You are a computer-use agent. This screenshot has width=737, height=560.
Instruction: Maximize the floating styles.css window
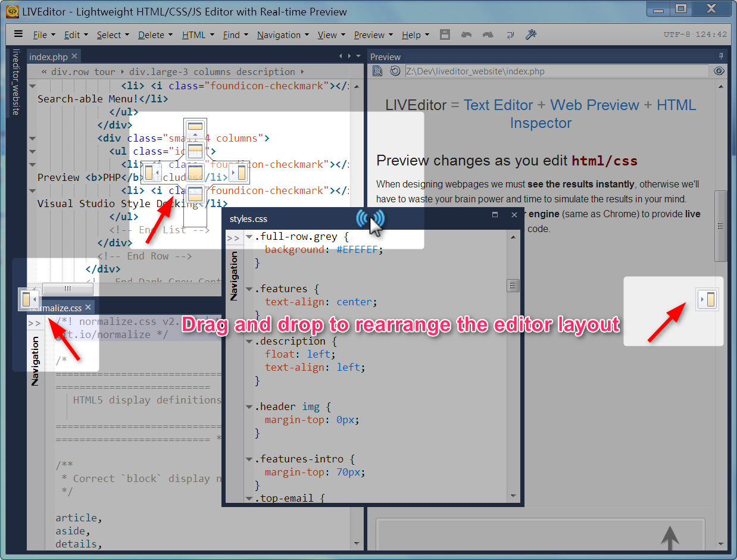pos(495,215)
